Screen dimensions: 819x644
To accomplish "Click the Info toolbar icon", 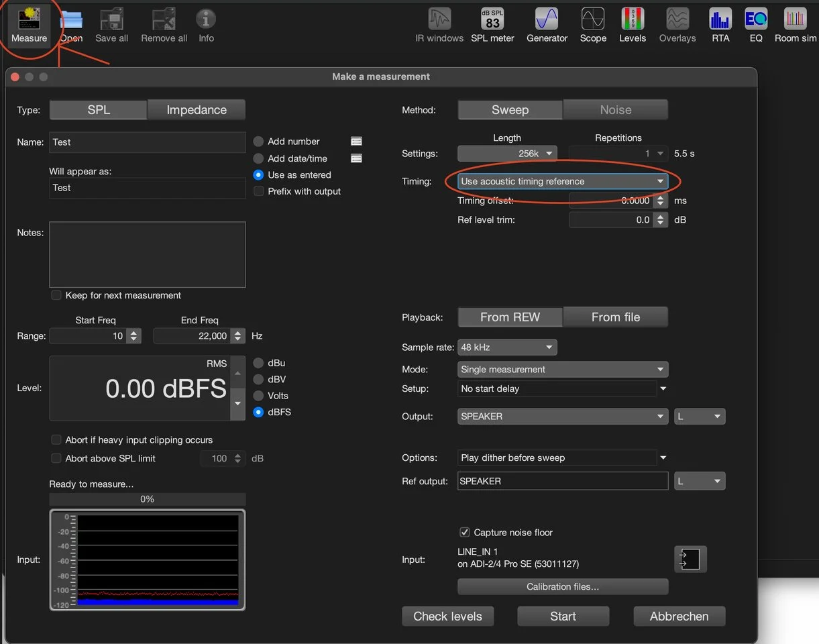I will tap(206, 25).
